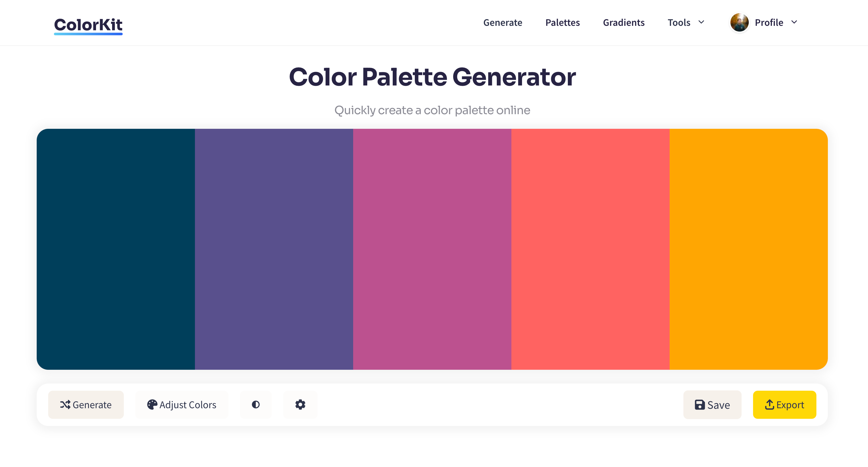This screenshot has width=868, height=467.
Task: Enable the settings configuration panel
Action: (x=300, y=404)
